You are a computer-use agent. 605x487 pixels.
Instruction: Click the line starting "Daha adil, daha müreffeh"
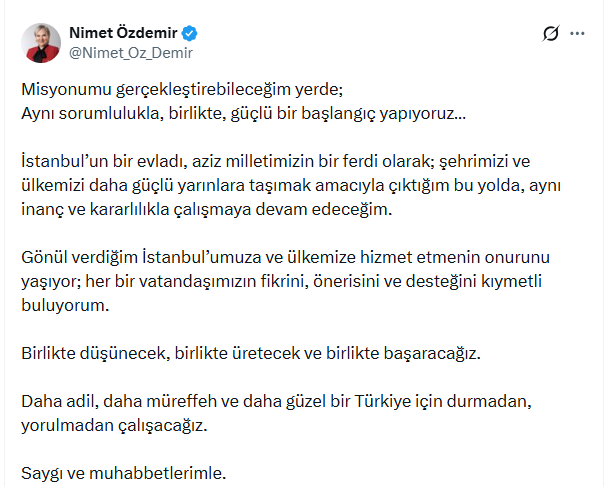point(276,401)
